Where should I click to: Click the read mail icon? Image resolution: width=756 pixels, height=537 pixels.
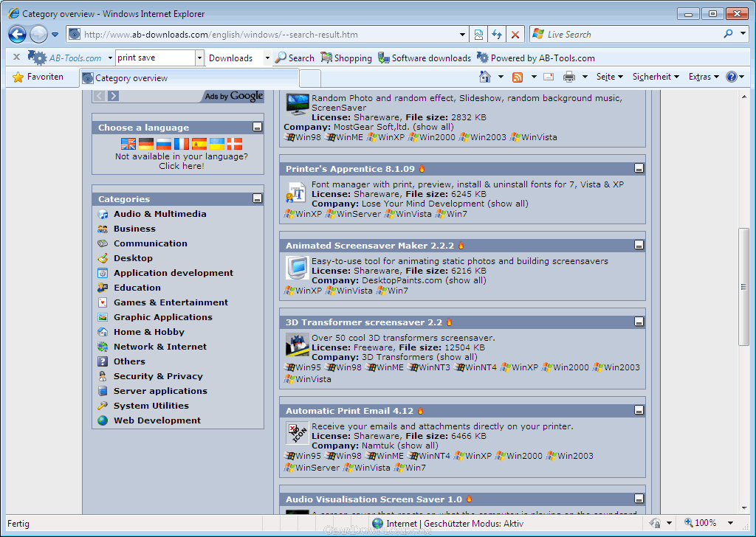(x=549, y=77)
